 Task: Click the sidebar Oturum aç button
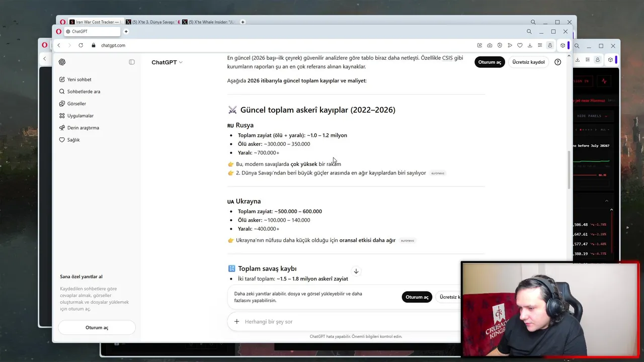[97, 327]
